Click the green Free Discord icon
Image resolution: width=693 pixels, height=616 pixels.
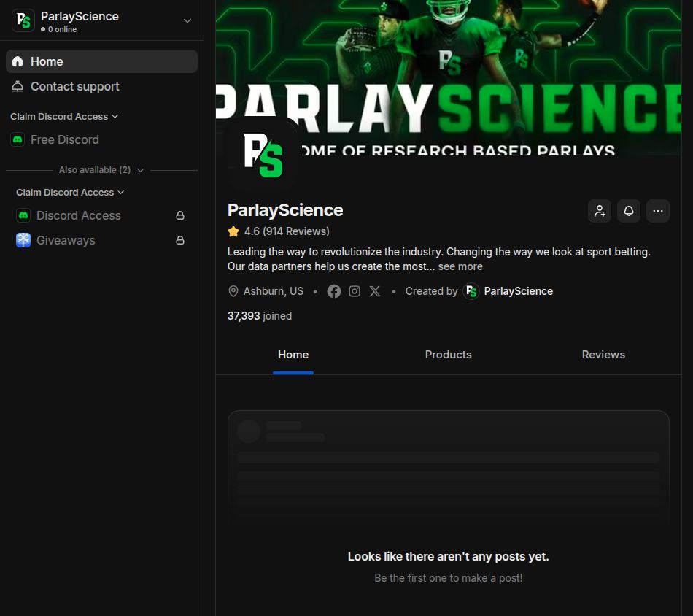[x=18, y=139]
